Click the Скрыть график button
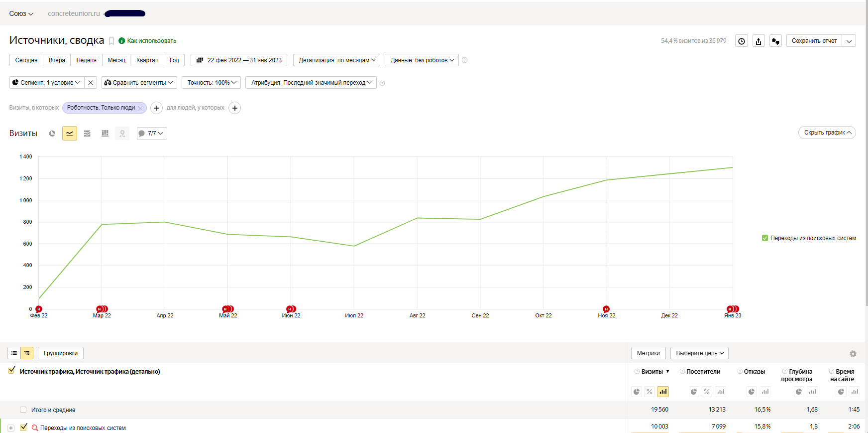The image size is (868, 433). 827,133
